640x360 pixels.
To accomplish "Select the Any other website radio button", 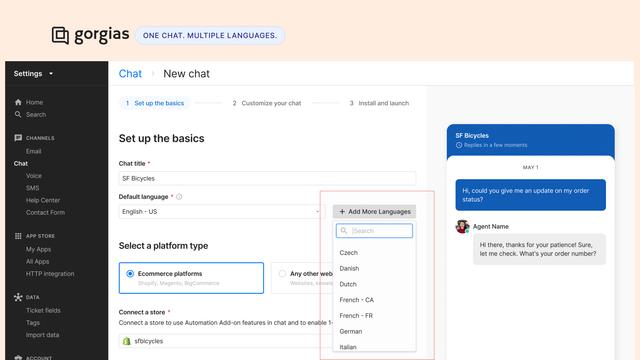I will click(x=282, y=273).
